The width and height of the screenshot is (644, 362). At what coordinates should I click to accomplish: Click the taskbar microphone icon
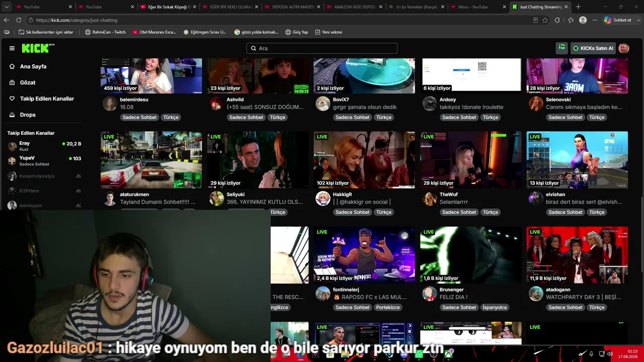coord(591,354)
